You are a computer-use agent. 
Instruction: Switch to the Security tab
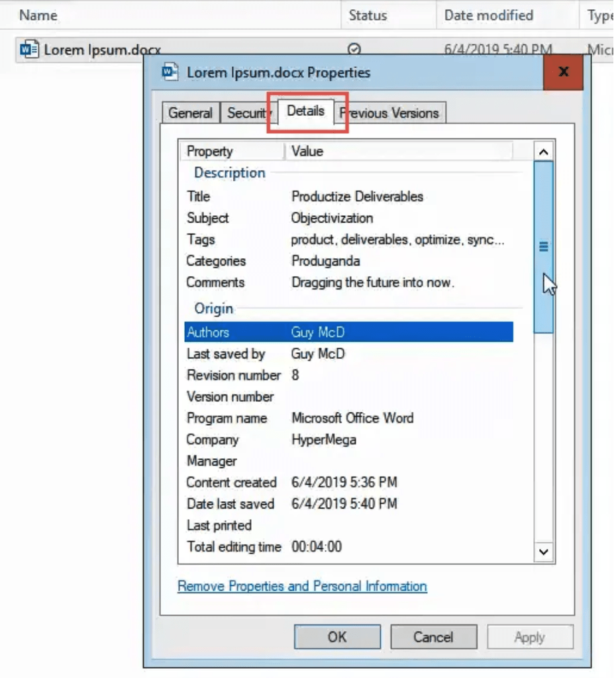click(x=249, y=113)
